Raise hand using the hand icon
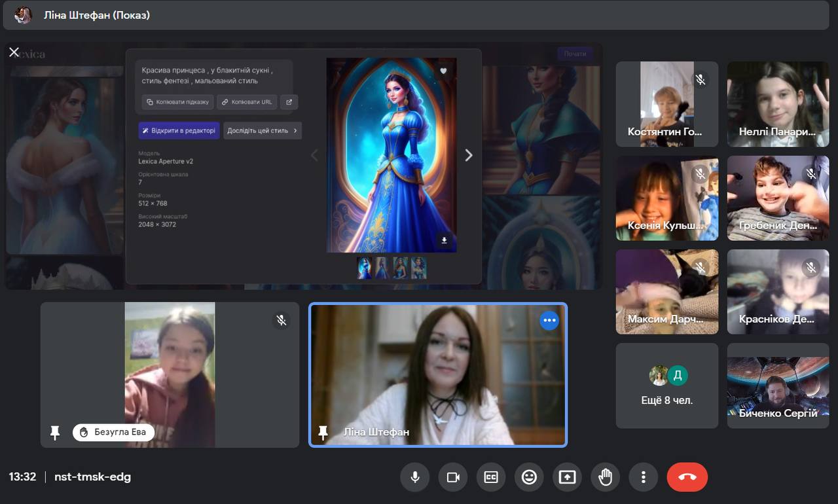838x504 pixels. [605, 477]
